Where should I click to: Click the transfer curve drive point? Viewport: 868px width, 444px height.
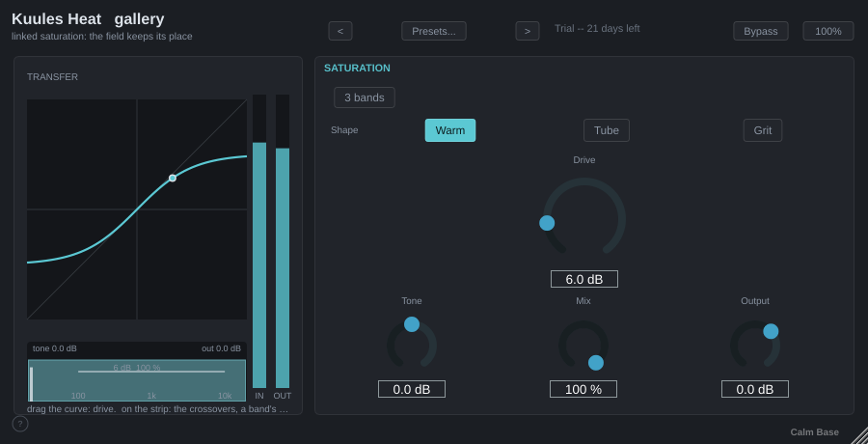(x=173, y=178)
